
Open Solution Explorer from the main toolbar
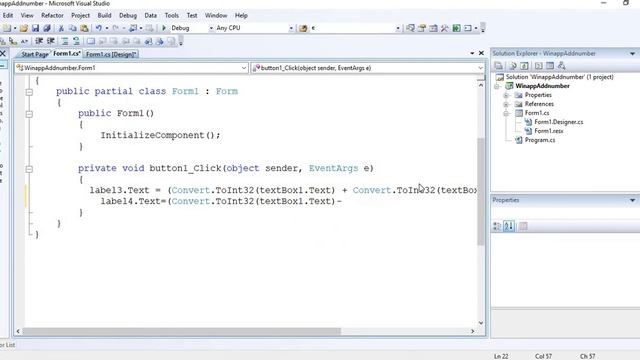(410, 28)
